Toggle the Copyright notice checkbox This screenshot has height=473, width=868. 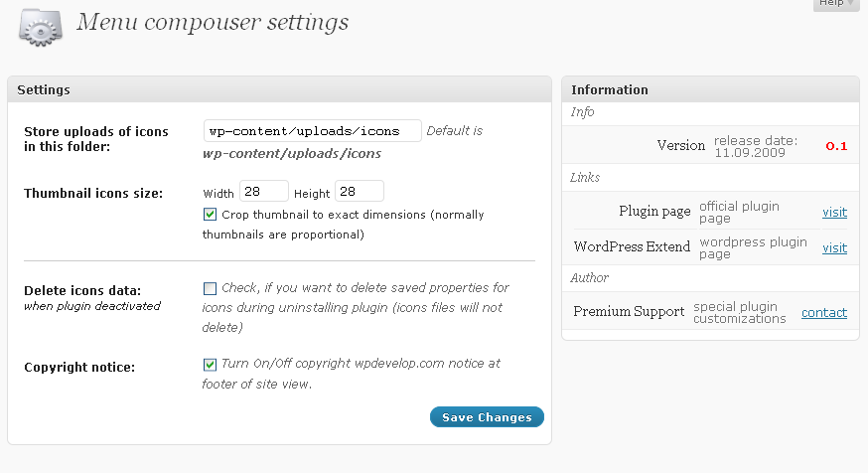210,365
